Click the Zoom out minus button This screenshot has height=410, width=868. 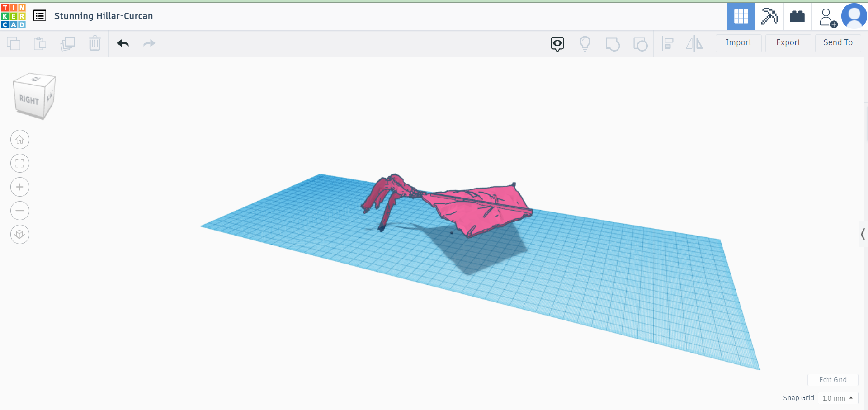20,211
